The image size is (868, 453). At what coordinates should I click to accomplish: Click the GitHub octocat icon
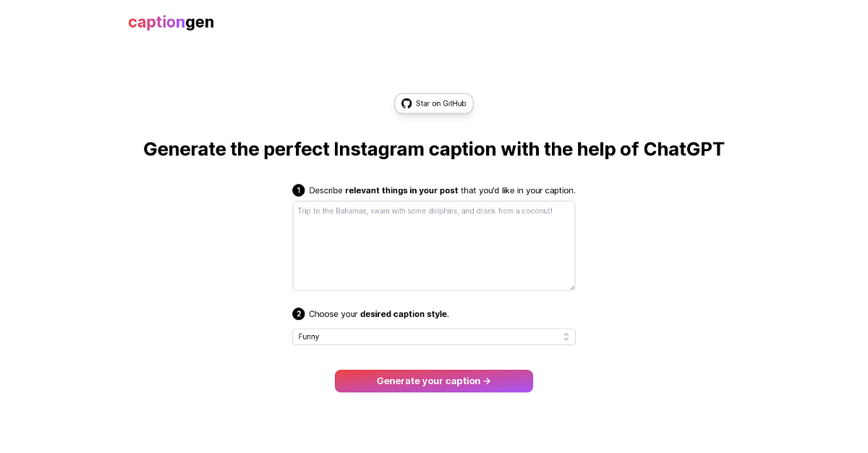point(407,103)
